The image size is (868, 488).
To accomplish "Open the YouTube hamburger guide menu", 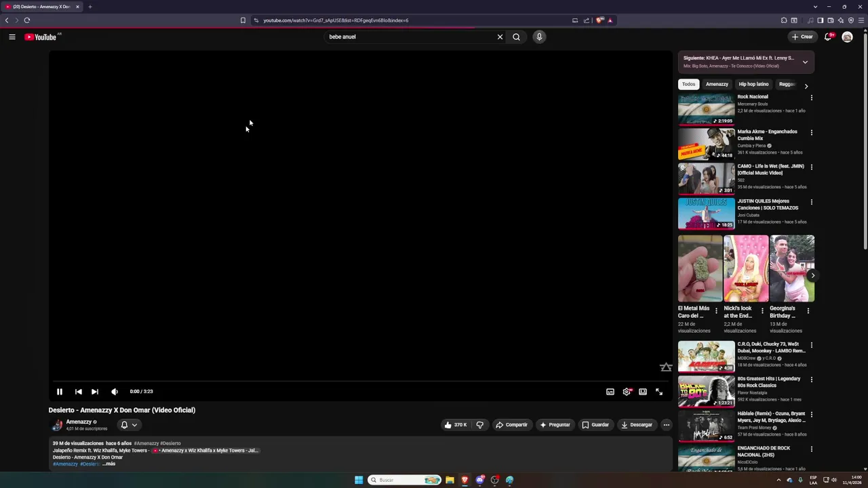I will coord(12,37).
